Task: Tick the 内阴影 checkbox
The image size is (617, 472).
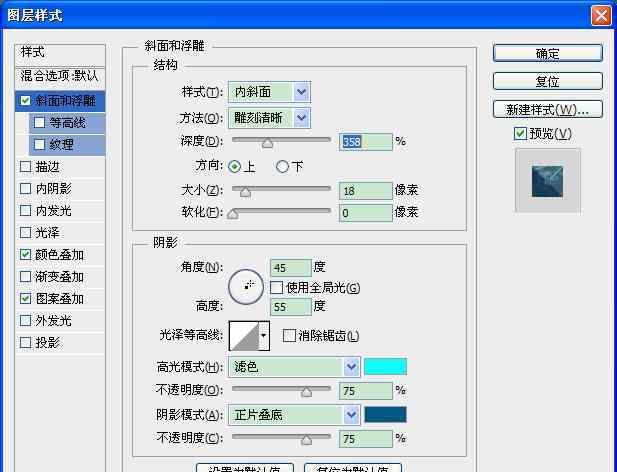Action: pos(26,189)
